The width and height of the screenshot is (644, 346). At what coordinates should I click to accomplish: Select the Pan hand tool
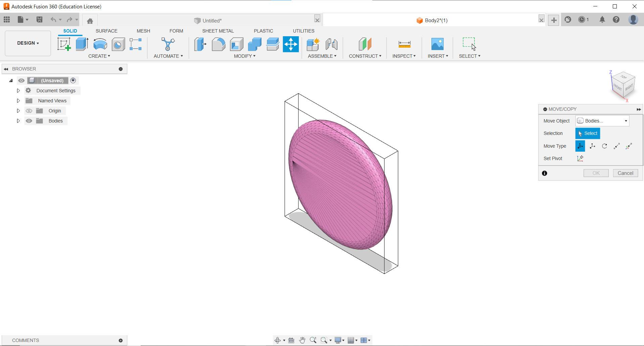coord(302,340)
